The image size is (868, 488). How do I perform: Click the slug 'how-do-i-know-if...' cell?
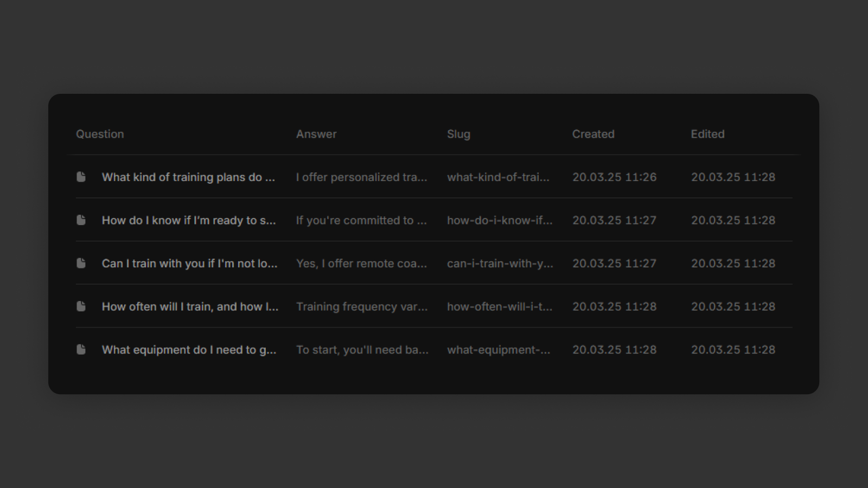(499, 220)
